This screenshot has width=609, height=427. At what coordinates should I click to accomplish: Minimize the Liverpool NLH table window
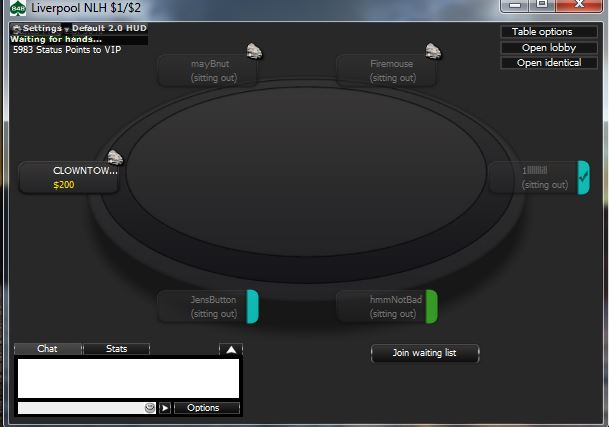pos(515,5)
